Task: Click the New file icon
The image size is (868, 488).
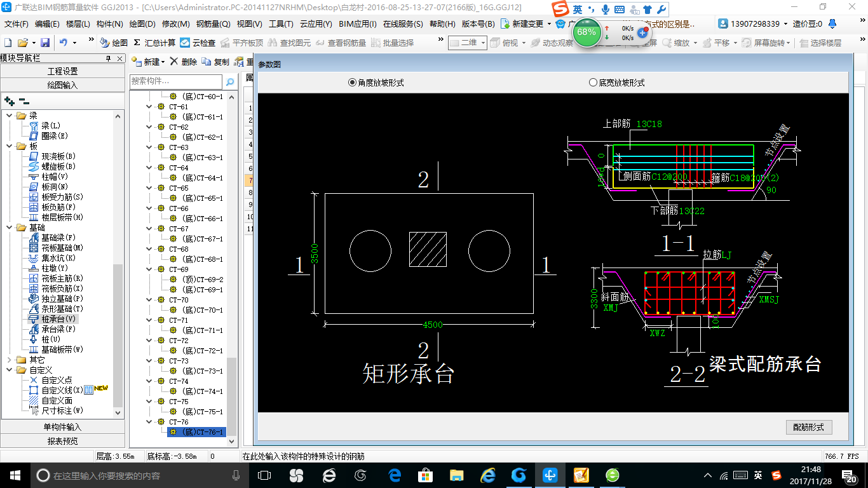Action: click(x=8, y=43)
